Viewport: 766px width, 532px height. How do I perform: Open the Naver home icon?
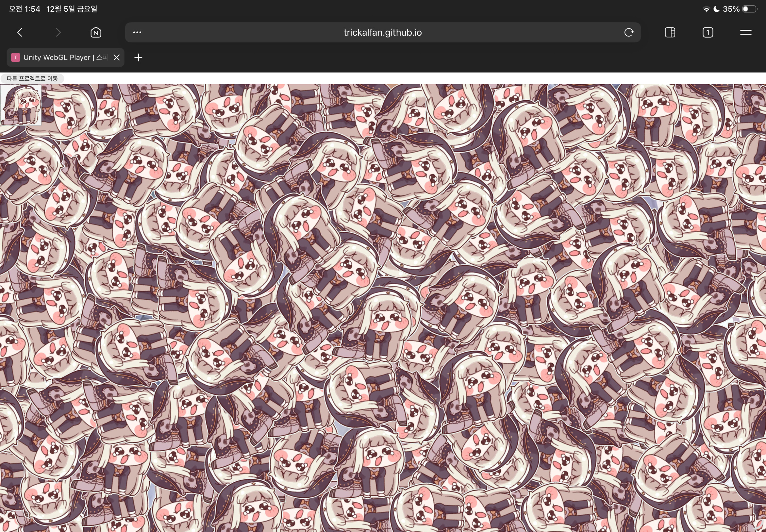(96, 32)
